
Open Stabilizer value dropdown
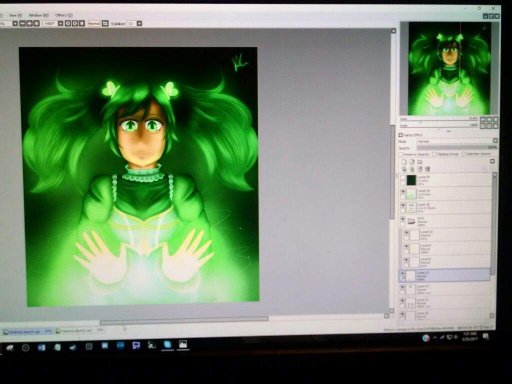139,23
